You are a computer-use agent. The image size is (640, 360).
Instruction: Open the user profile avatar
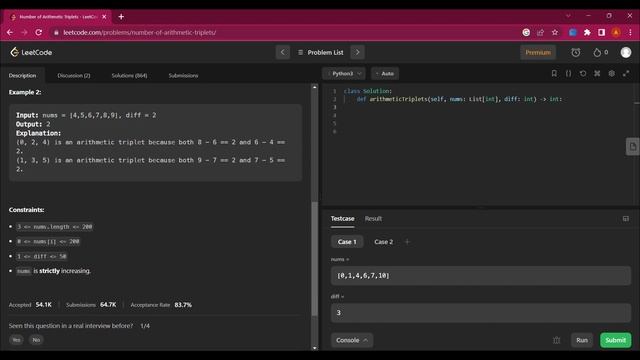click(626, 52)
